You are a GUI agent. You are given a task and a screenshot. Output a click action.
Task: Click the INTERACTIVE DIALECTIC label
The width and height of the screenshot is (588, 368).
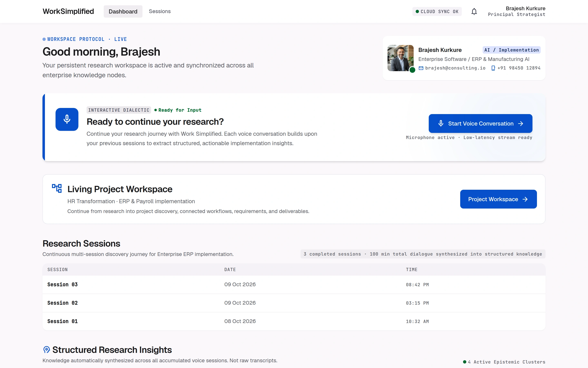[x=119, y=110]
